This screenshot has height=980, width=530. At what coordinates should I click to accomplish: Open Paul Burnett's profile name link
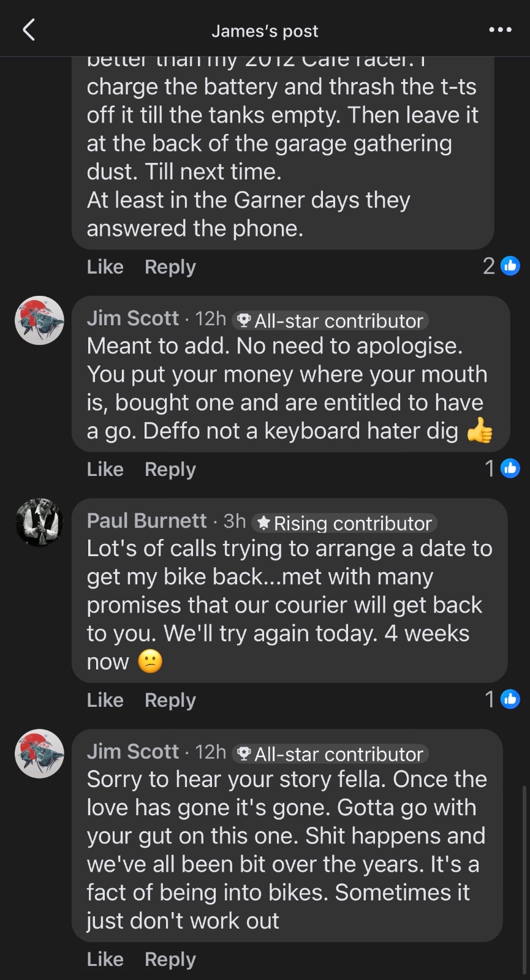tap(147, 521)
